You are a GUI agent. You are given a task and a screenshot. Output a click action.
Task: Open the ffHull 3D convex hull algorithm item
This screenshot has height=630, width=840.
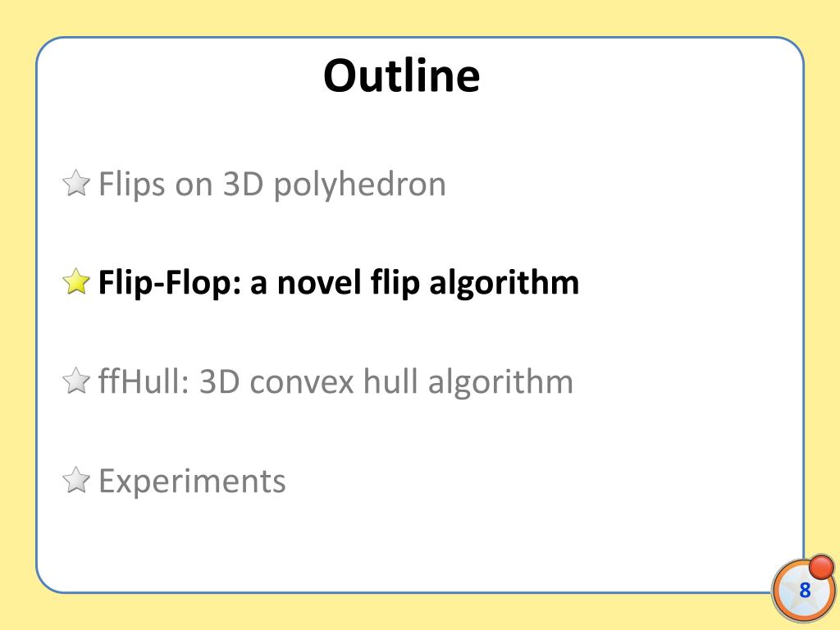pyautogui.click(x=336, y=382)
